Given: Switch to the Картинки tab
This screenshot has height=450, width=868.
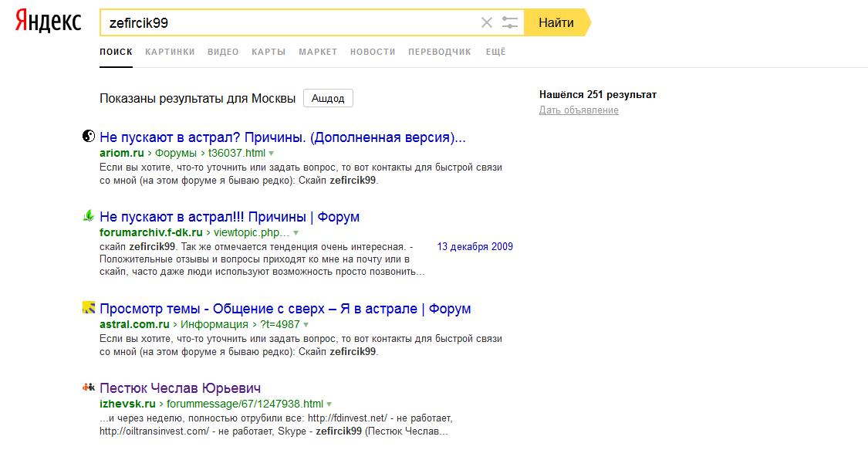Looking at the screenshot, I should tap(170, 52).
